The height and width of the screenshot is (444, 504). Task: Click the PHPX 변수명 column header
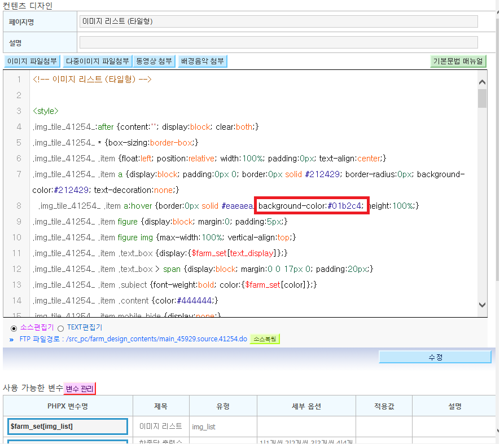pyautogui.click(x=68, y=406)
